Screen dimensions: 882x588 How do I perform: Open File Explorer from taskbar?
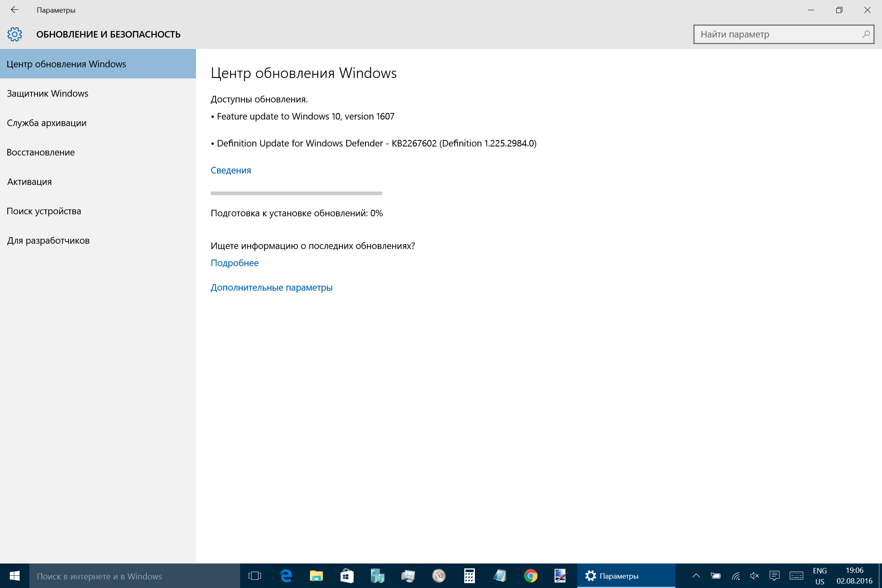coord(316,576)
